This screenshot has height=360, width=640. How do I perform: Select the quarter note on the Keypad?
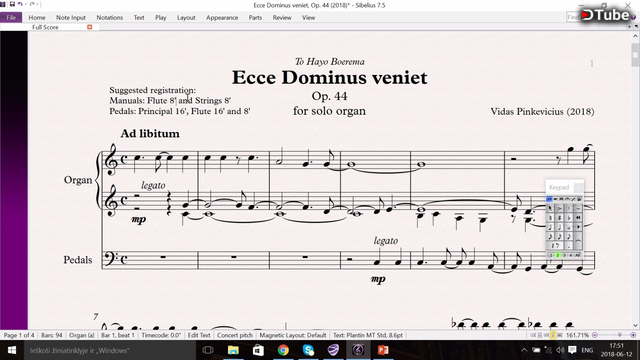click(550, 227)
